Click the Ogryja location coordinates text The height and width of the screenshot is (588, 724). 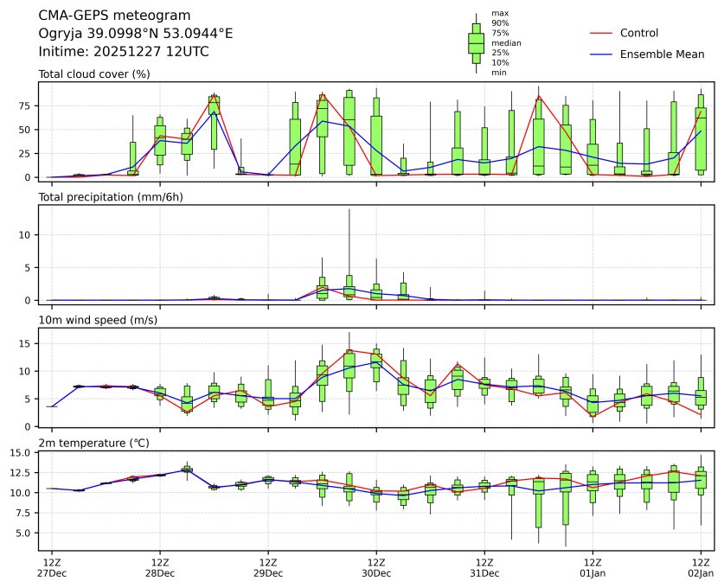tap(136, 34)
